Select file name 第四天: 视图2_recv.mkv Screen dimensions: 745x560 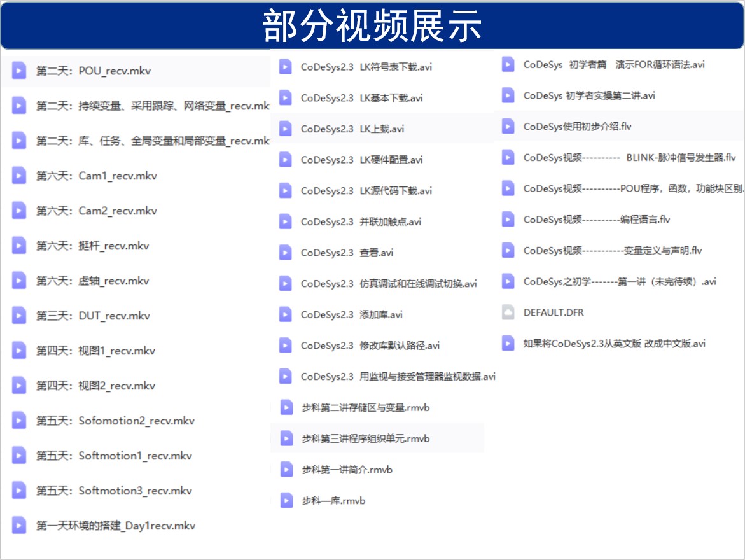pos(95,386)
